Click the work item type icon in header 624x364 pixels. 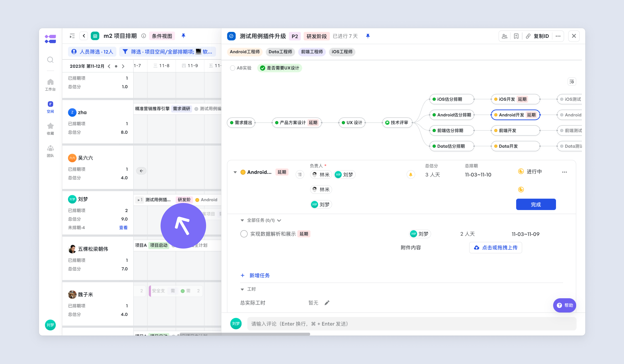click(x=231, y=36)
